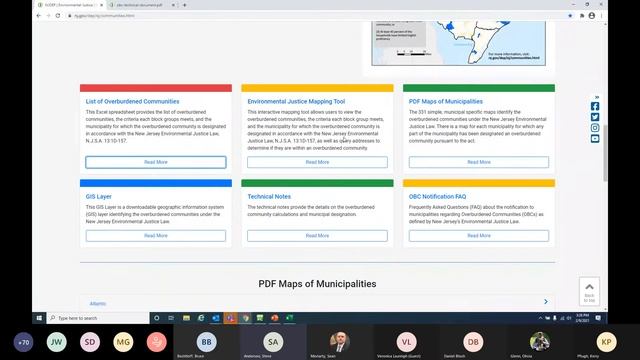Viewport: 640px width, 360px height.
Task: Open the taskbar clock and date
Action: [582, 318]
